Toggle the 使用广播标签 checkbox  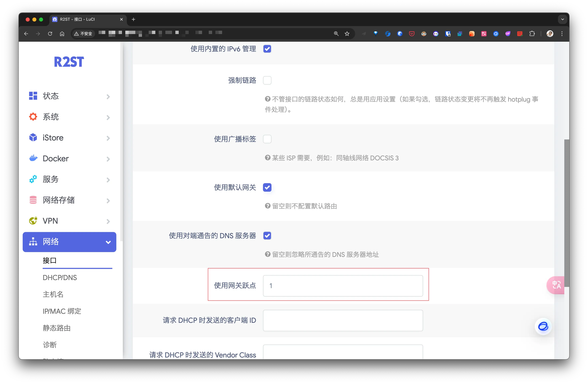tap(267, 139)
